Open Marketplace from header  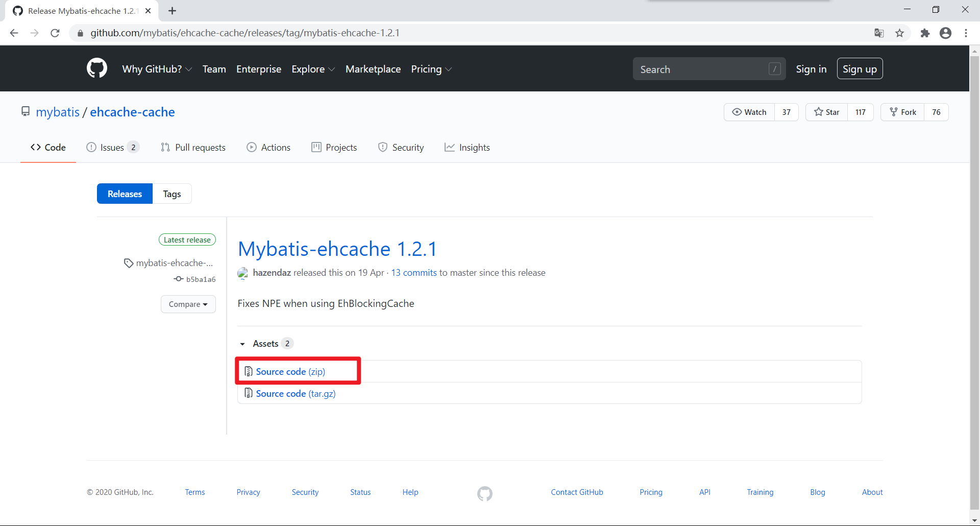coord(373,69)
